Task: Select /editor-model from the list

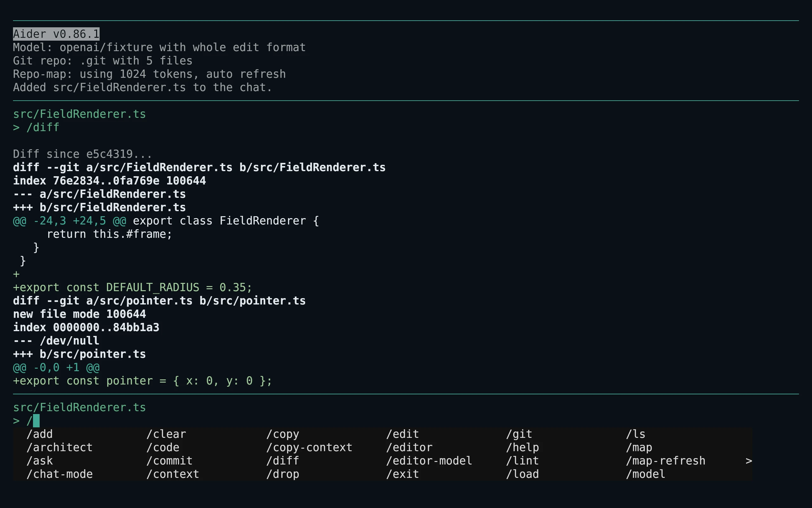Action: [x=429, y=461]
